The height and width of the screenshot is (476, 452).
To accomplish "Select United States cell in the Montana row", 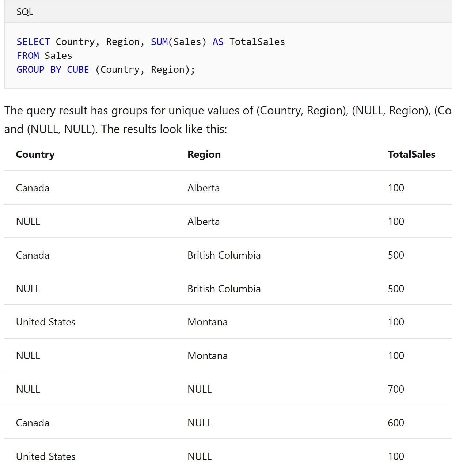I will pyautogui.click(x=46, y=322).
